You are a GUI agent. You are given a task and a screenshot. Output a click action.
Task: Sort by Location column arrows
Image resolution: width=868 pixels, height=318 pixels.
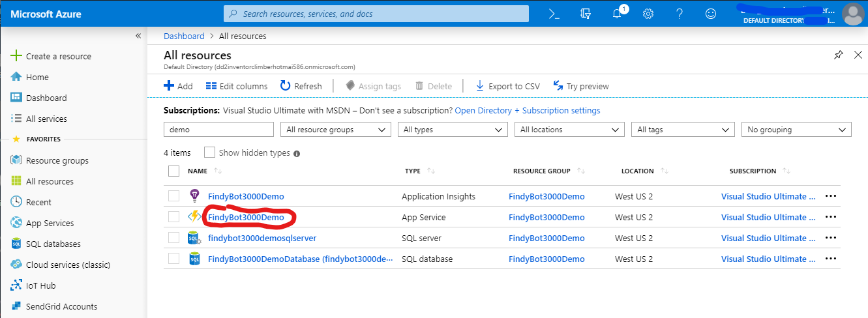pos(665,171)
